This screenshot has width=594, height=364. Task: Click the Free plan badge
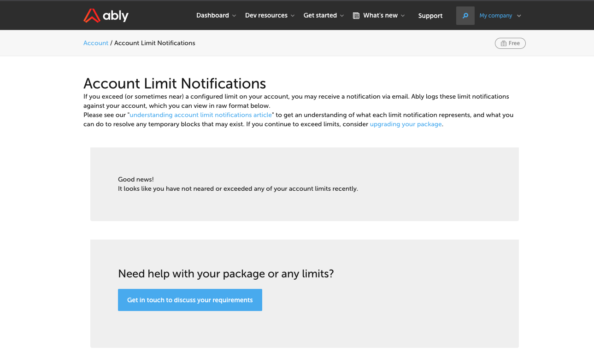pyautogui.click(x=510, y=43)
